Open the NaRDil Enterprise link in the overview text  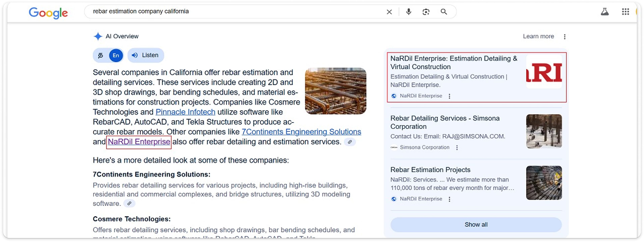click(x=139, y=141)
